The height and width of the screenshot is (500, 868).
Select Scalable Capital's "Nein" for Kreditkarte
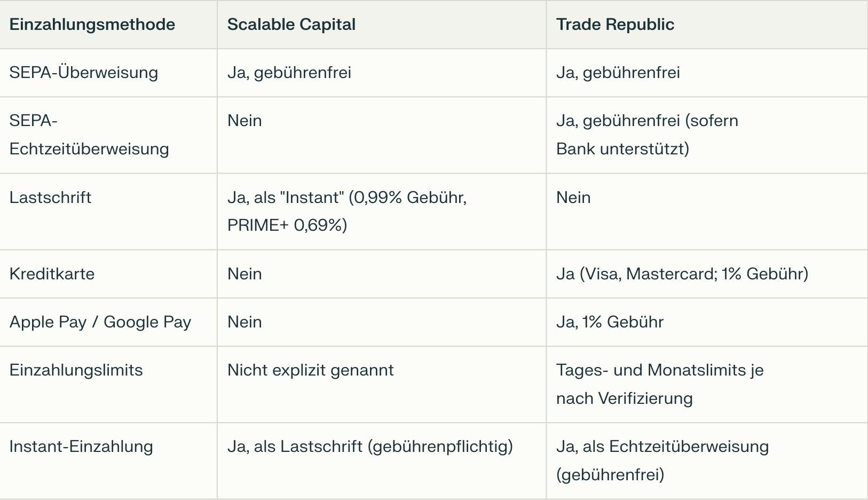[244, 274]
